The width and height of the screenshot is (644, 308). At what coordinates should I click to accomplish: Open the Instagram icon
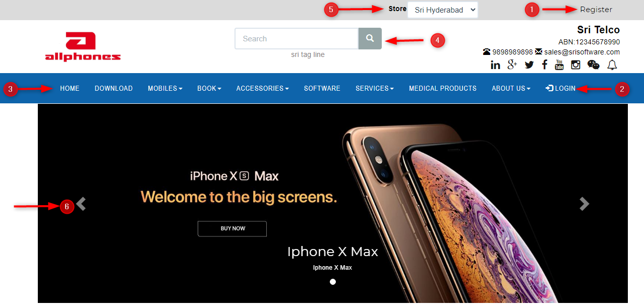click(x=575, y=65)
